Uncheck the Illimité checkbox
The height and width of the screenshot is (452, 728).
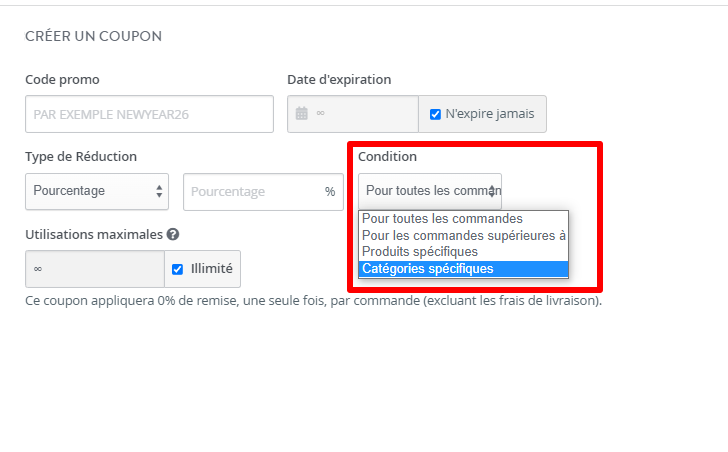pos(177,269)
